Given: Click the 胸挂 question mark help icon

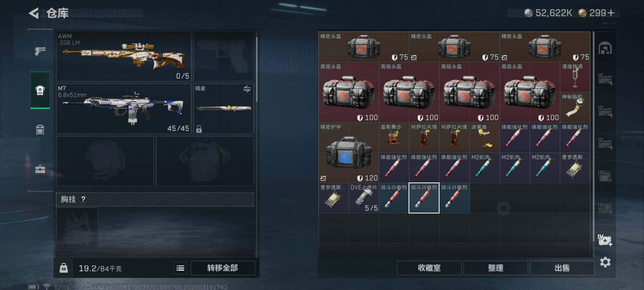Looking at the screenshot, I should click(x=83, y=199).
